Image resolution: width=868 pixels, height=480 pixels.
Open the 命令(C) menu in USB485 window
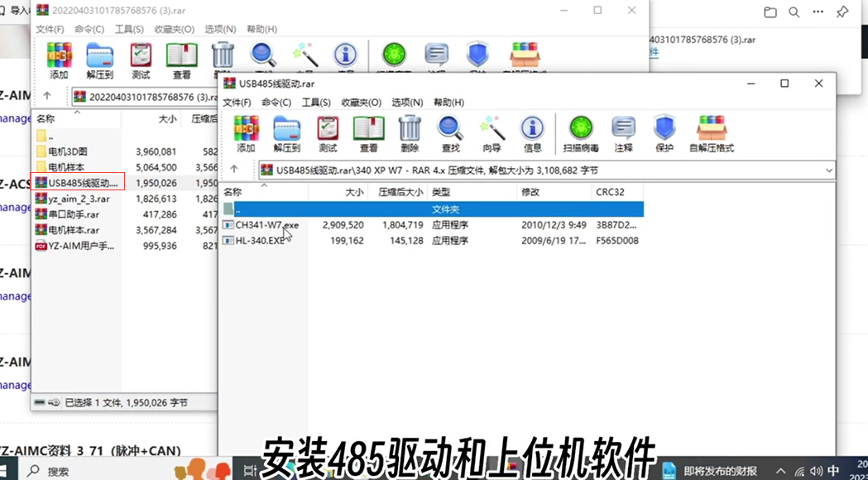[276, 103]
